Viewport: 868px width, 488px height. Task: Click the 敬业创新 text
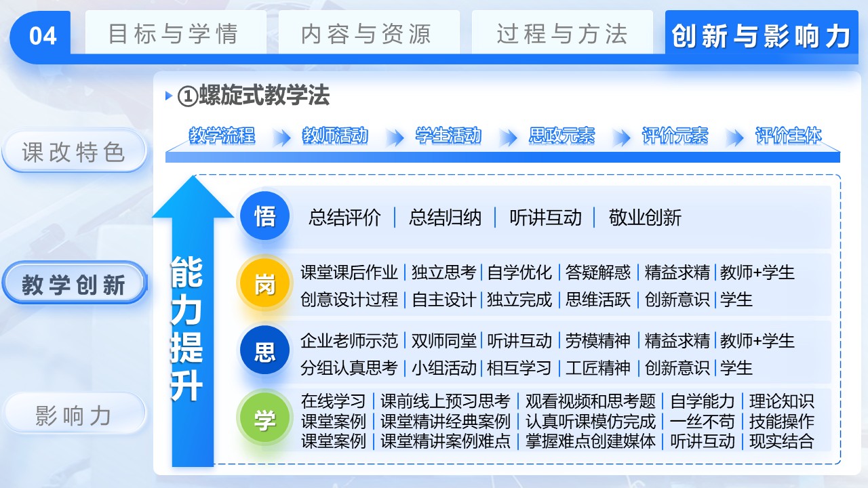click(x=645, y=218)
